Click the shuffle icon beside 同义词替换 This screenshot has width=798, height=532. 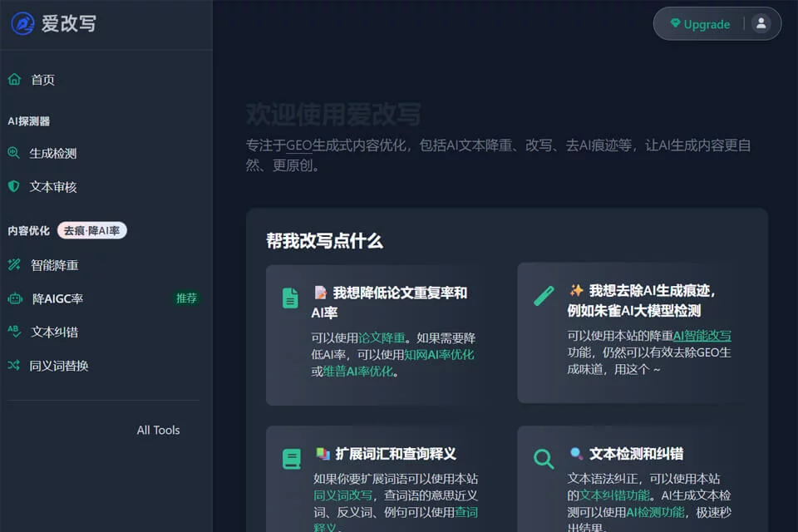coord(14,365)
